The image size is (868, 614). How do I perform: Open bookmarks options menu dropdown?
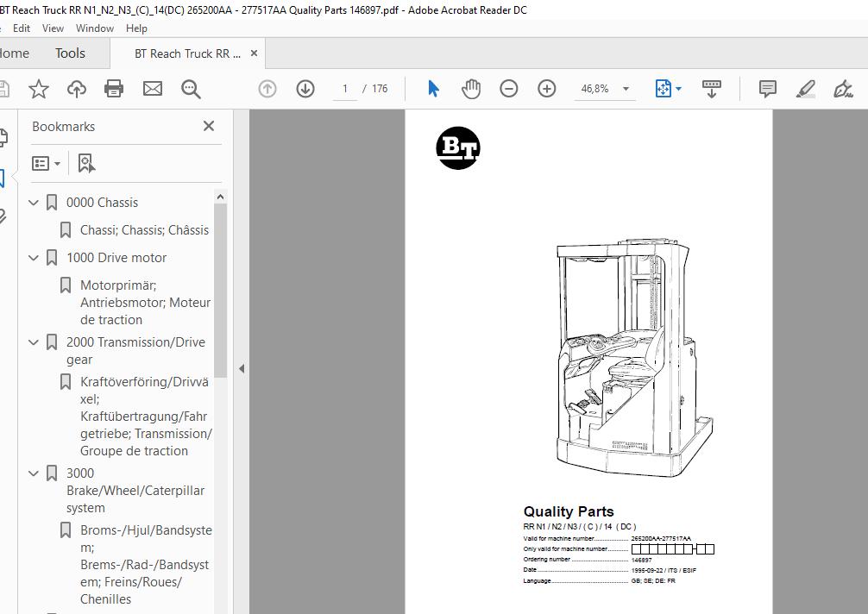click(47, 163)
